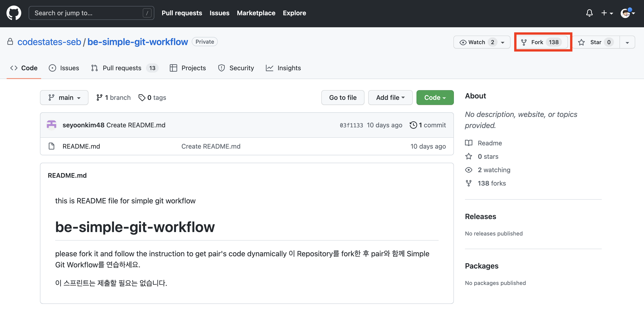
Task: Open the Security tab
Action: [x=236, y=68]
